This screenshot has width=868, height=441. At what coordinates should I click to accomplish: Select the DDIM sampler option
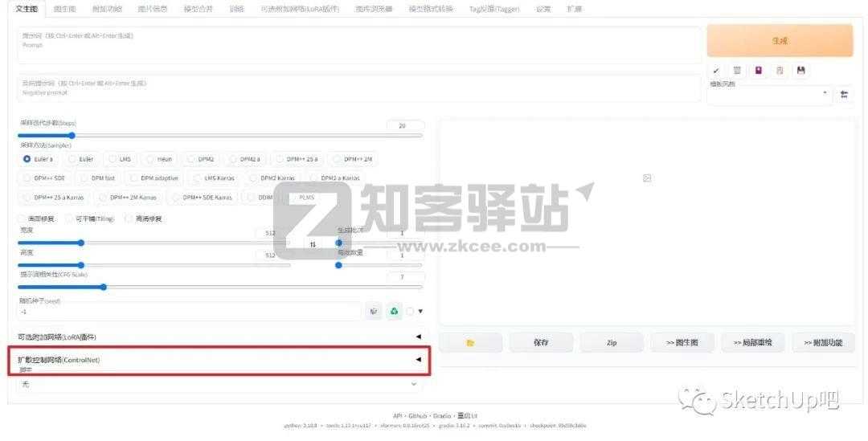tap(260, 197)
